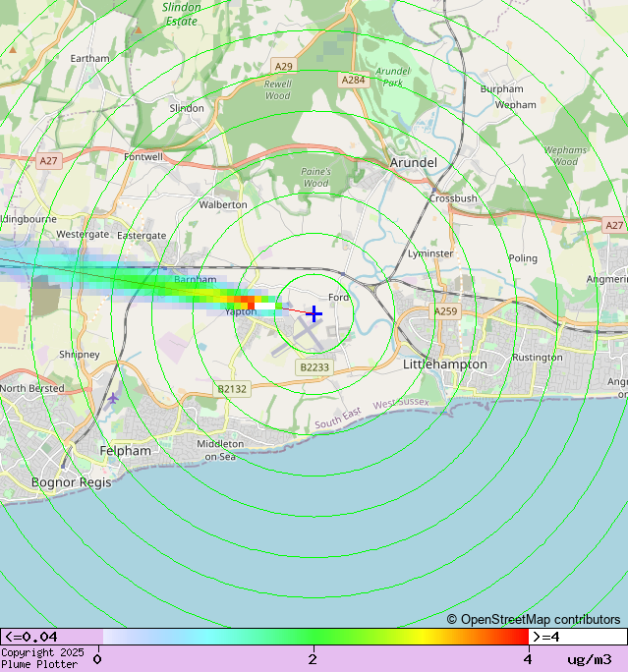Click the Rustington label
628x672 pixels.
(x=538, y=358)
